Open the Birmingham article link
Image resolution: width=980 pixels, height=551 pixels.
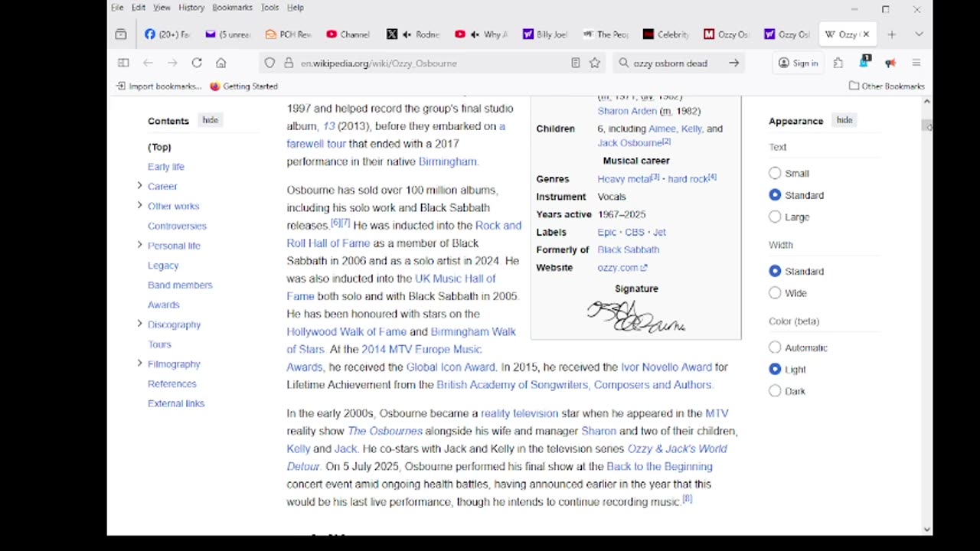click(x=448, y=161)
